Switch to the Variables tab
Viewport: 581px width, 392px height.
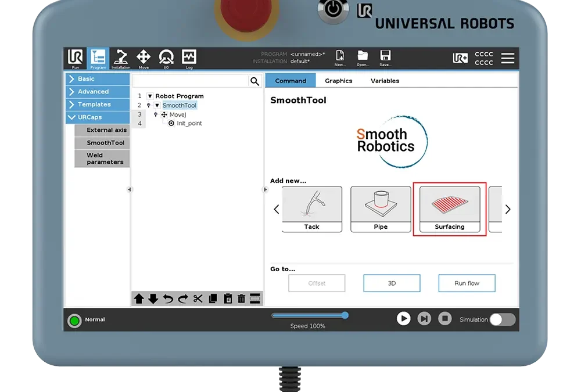(385, 81)
